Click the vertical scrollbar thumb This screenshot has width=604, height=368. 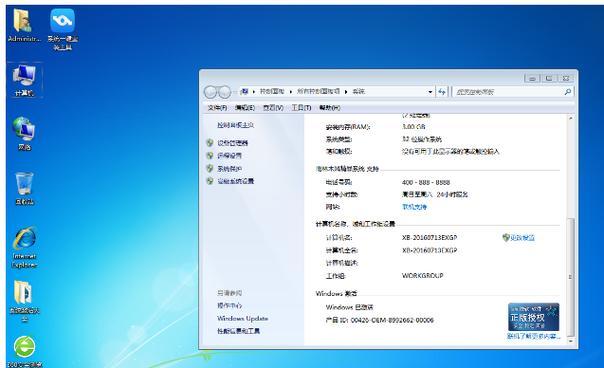point(571,277)
